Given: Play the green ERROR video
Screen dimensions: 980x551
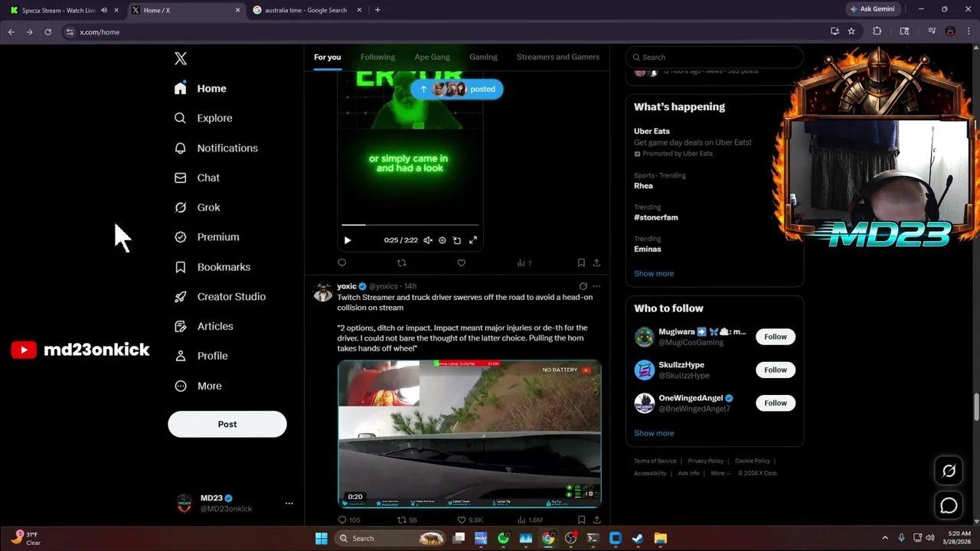Looking at the screenshot, I should [347, 240].
